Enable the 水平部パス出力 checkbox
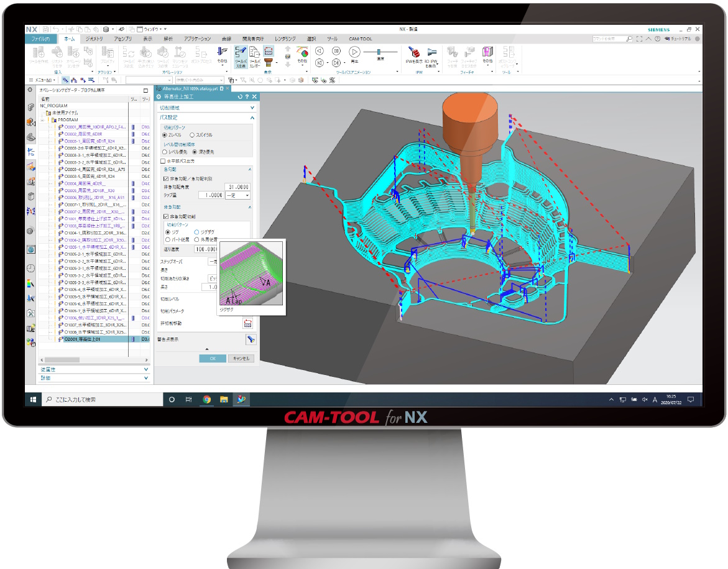This screenshot has width=728, height=569. (164, 160)
